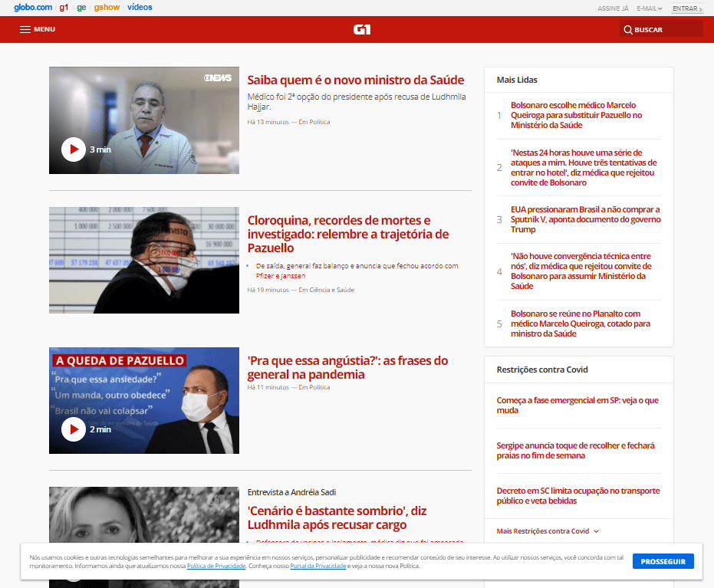Open headline 'Pra que essa angústia?'
714x588 pixels.
tap(347, 367)
